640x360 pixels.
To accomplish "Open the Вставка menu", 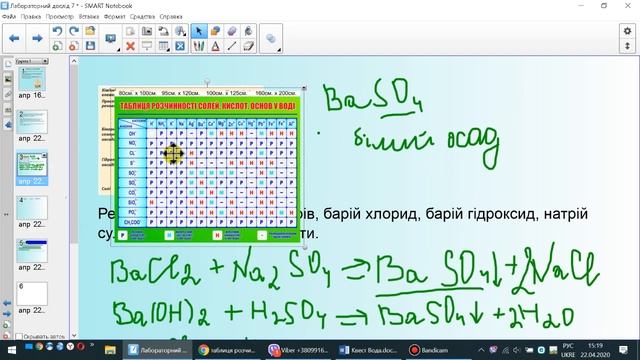I will (x=89, y=17).
